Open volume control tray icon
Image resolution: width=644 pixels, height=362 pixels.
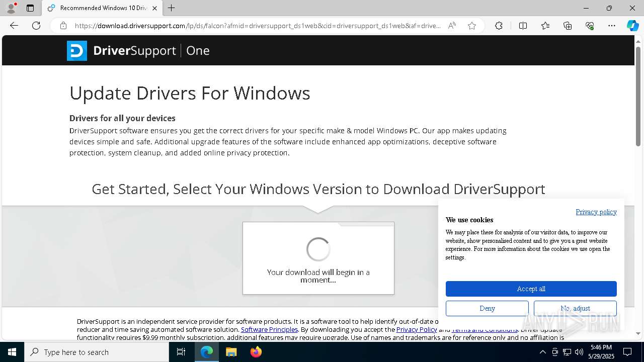coord(579,352)
